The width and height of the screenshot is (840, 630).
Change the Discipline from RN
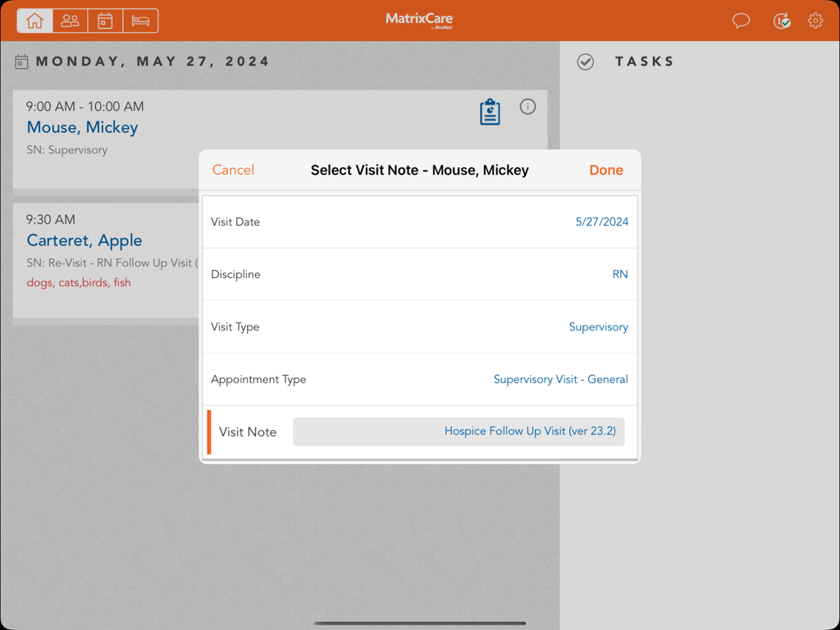point(620,274)
